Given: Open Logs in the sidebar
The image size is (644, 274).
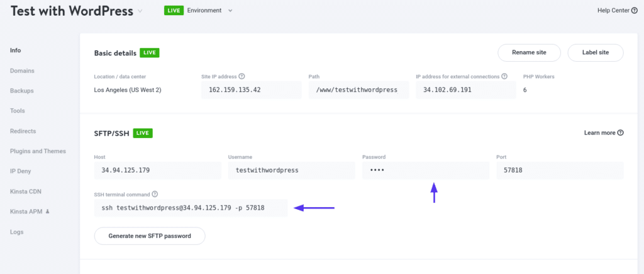Looking at the screenshot, I should click(x=17, y=232).
